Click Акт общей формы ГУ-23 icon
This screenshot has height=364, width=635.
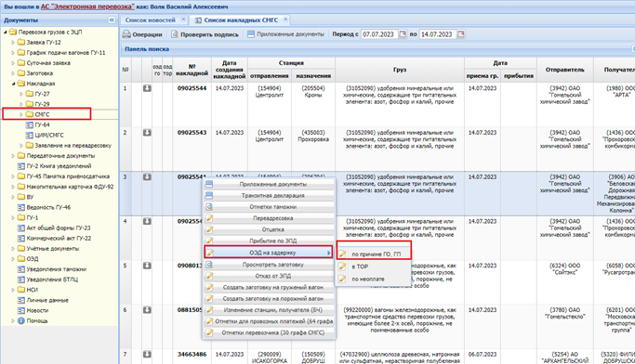coord(21,228)
